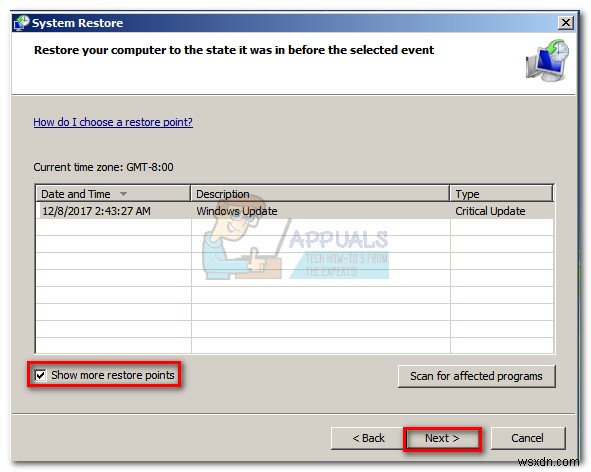Click Scan for affected programs button
The image size is (591, 472).
coord(476,376)
